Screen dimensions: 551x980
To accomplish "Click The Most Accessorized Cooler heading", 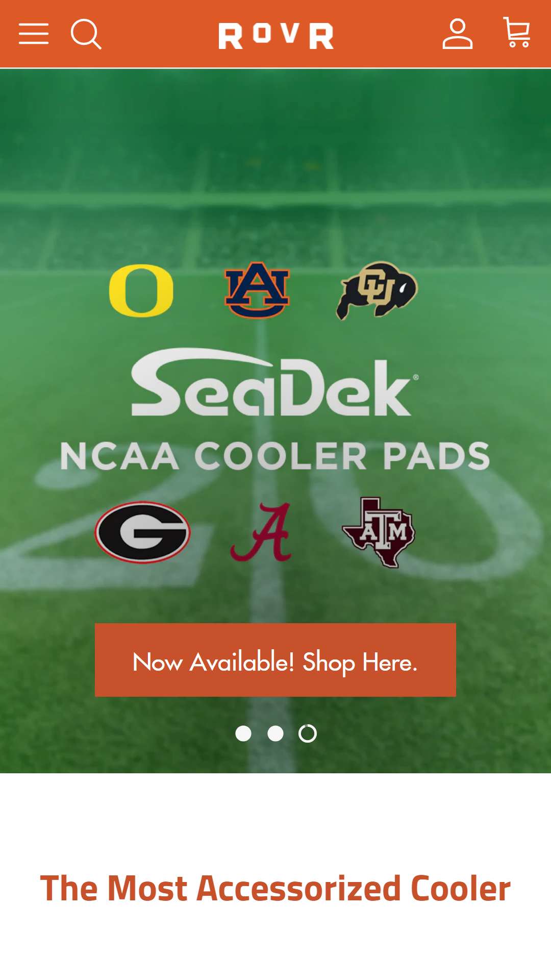I will [275, 888].
